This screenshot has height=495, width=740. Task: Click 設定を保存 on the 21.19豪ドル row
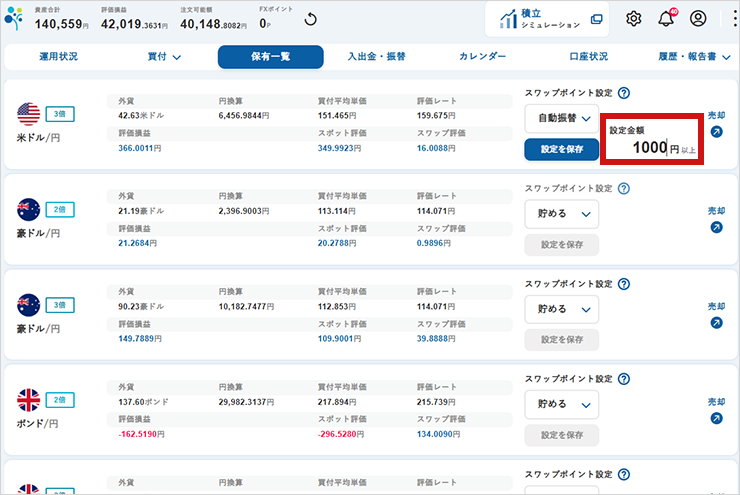562,245
